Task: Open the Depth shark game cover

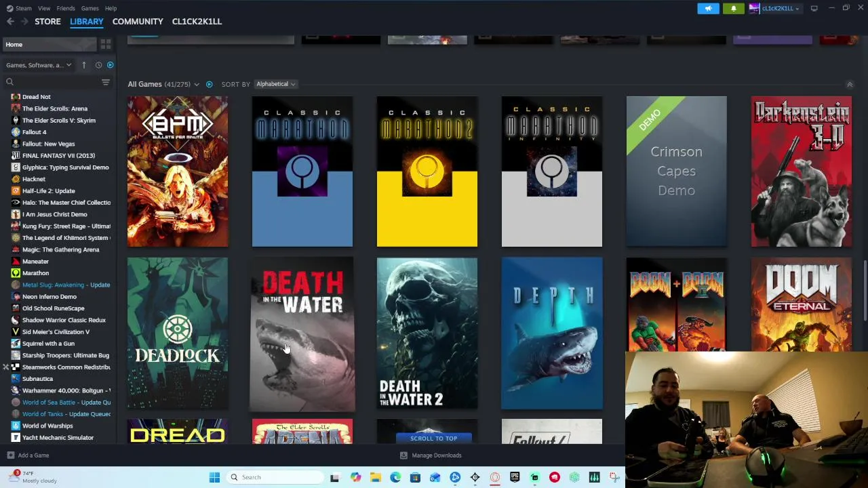Action: coord(552,333)
